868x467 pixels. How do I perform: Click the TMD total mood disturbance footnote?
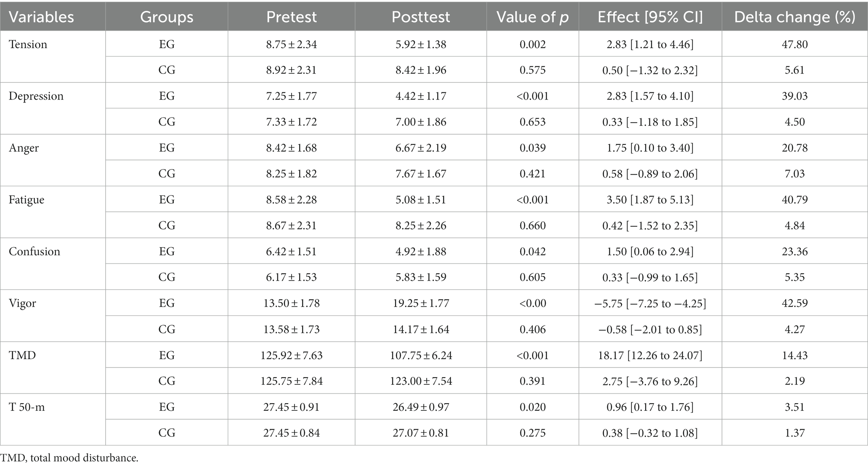click(69, 458)
